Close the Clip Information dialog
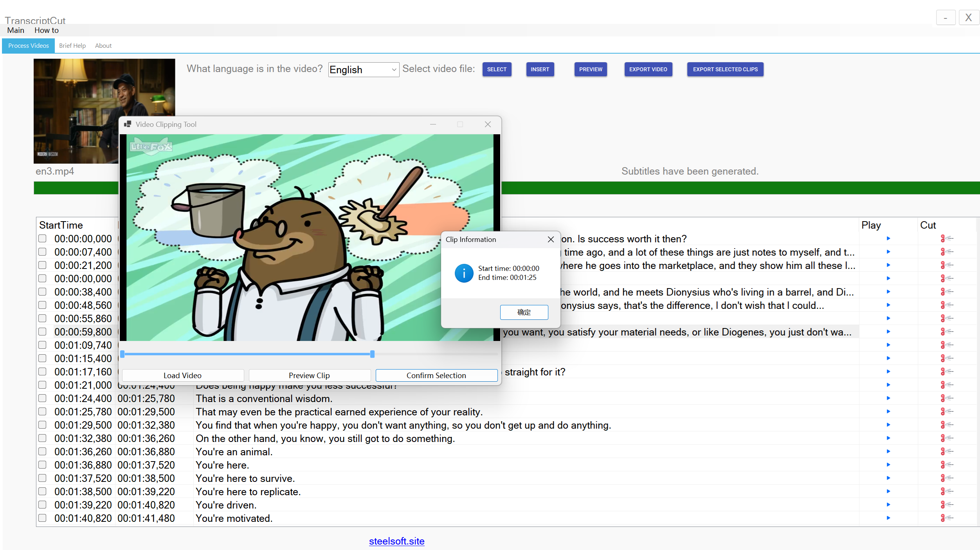 tap(551, 239)
